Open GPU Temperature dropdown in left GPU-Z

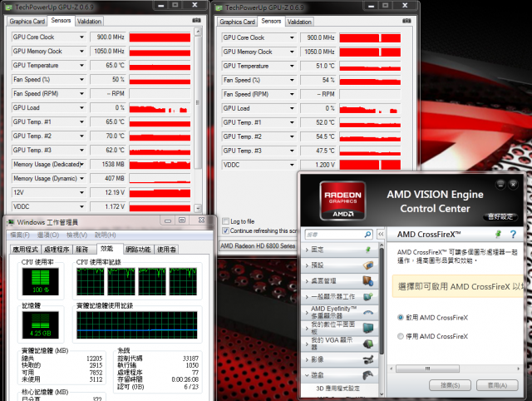click(x=81, y=65)
